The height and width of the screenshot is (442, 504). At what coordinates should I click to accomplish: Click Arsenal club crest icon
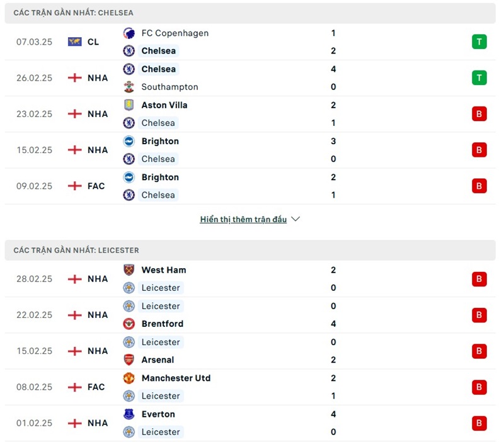[129, 360]
